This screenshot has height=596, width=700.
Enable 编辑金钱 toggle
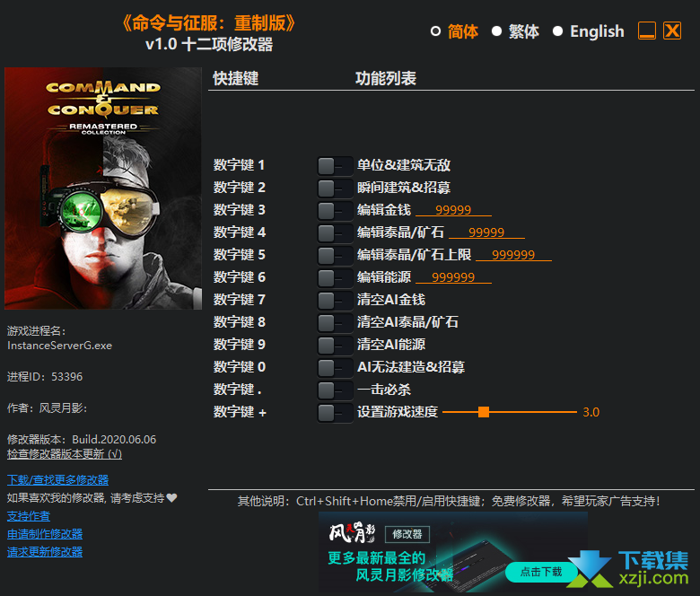tap(335, 210)
